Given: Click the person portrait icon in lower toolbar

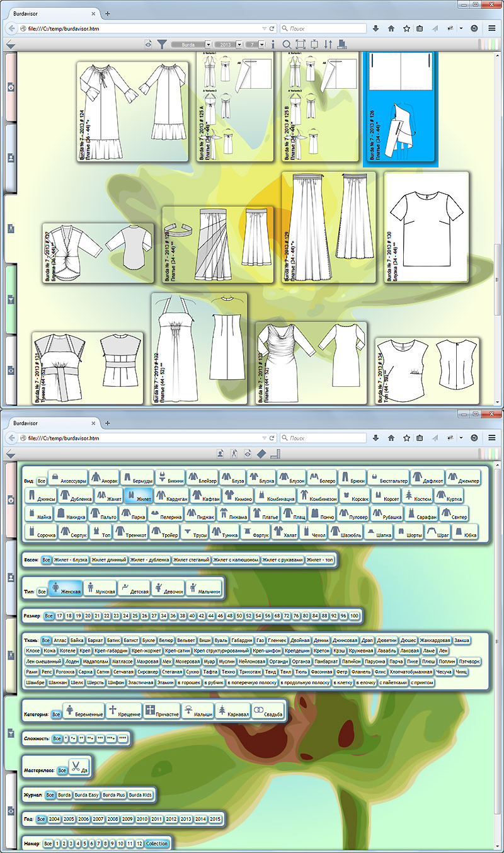Looking at the screenshot, I should [x=220, y=453].
